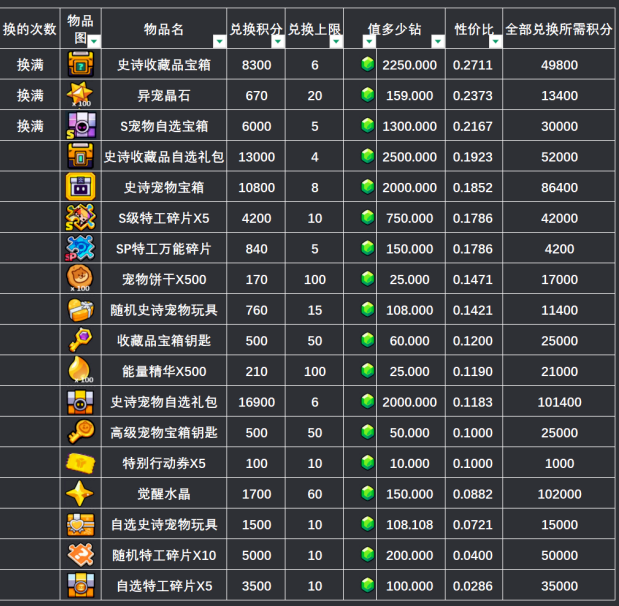Select the 0.1471 ratio cell
The width and height of the screenshot is (619, 606).
tap(473, 279)
